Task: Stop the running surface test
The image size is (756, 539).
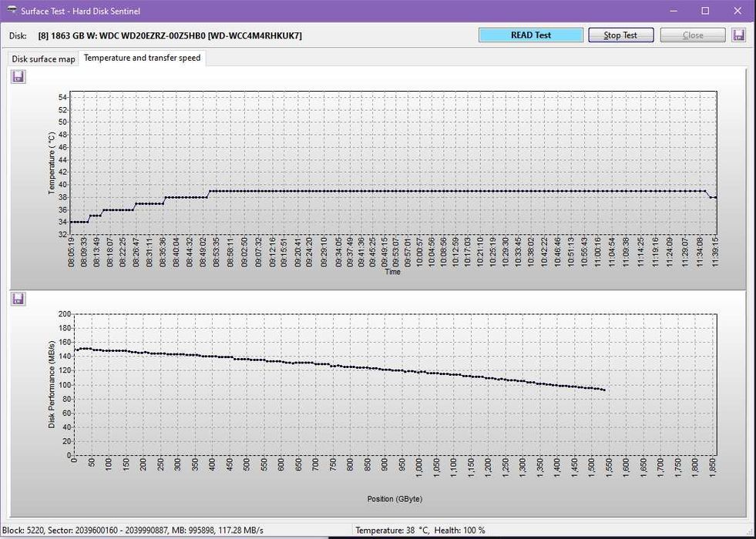Action: click(621, 35)
